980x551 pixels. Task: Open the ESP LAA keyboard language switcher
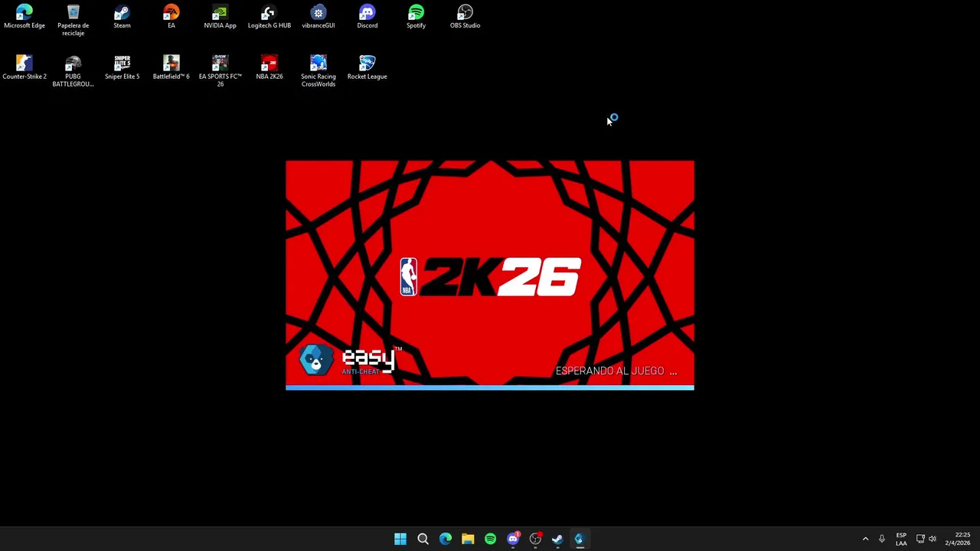coord(901,539)
